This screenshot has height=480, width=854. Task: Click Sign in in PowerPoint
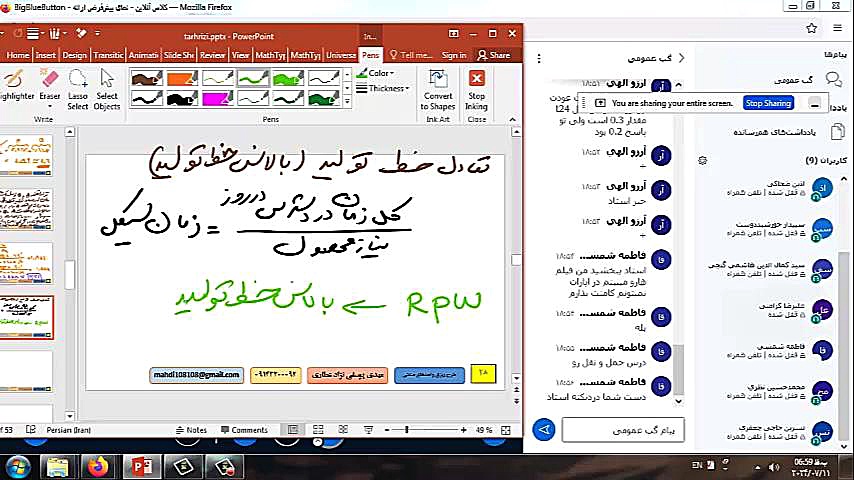click(x=454, y=55)
